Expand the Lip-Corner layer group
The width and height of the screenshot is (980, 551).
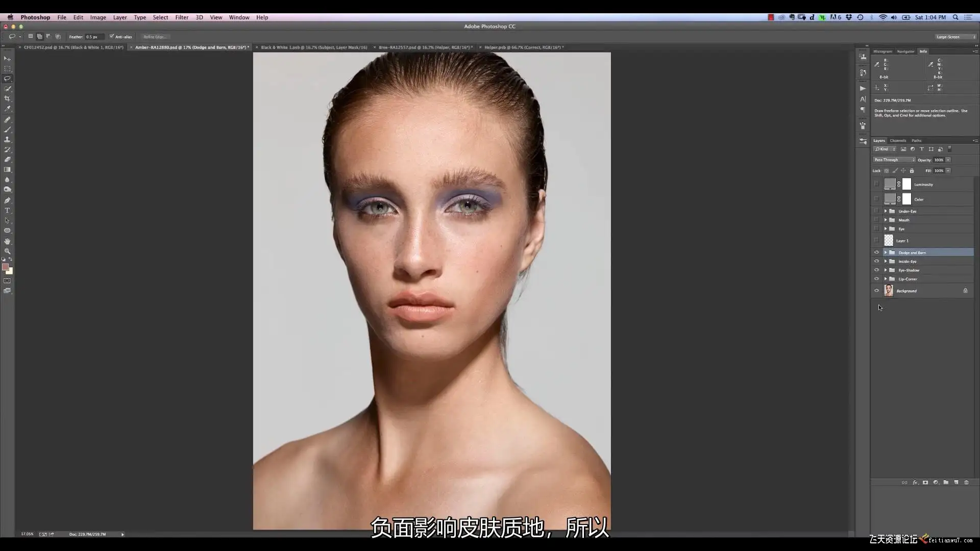(x=886, y=279)
